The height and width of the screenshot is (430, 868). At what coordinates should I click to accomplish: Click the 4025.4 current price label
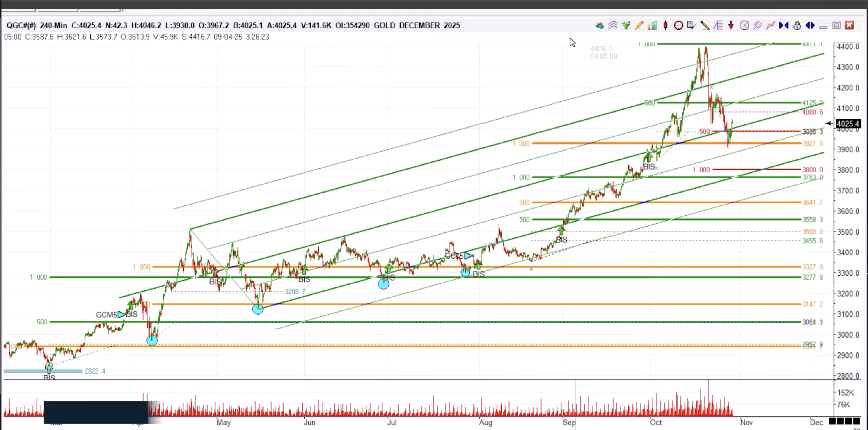click(x=848, y=124)
